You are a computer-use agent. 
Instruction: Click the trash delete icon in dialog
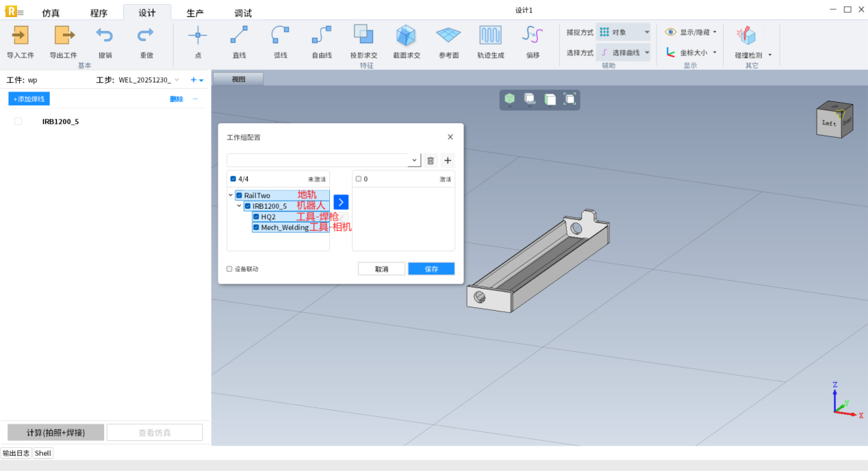coord(431,160)
